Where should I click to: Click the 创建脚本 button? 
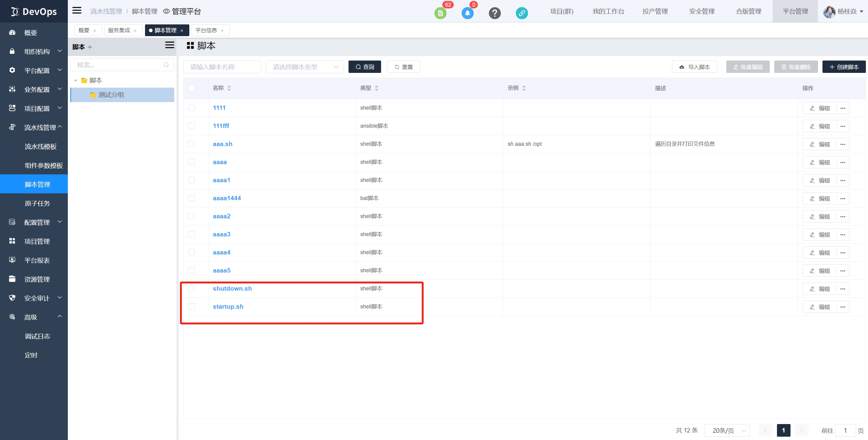[x=844, y=67]
